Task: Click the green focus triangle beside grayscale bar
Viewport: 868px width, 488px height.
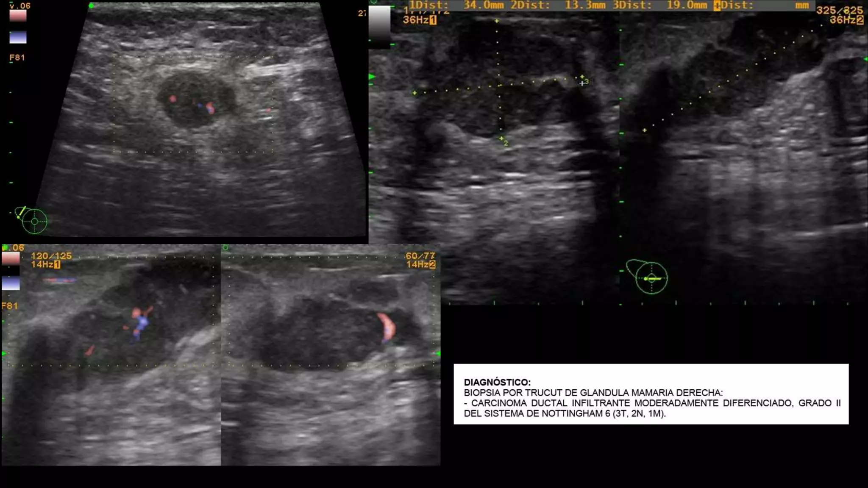Action: [x=372, y=77]
